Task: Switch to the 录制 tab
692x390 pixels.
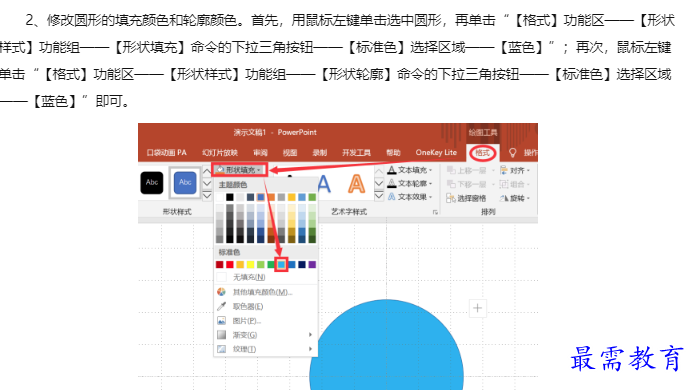Action: click(x=320, y=153)
